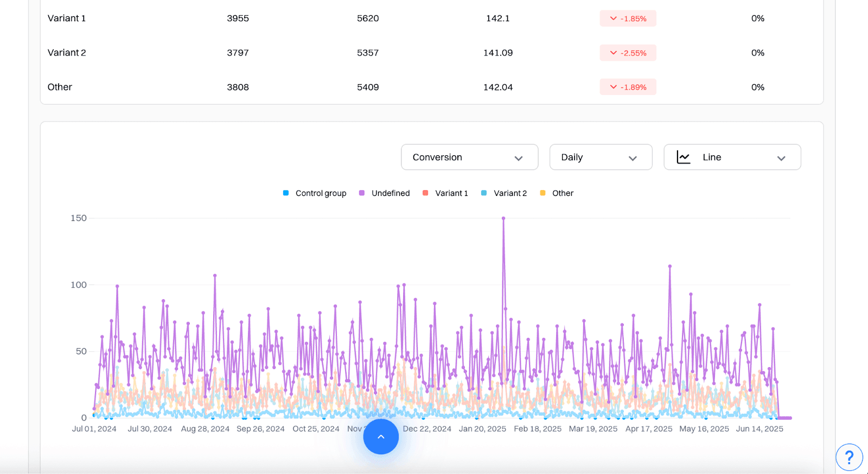Click the down arrow icon in Other row change badge

click(x=614, y=87)
